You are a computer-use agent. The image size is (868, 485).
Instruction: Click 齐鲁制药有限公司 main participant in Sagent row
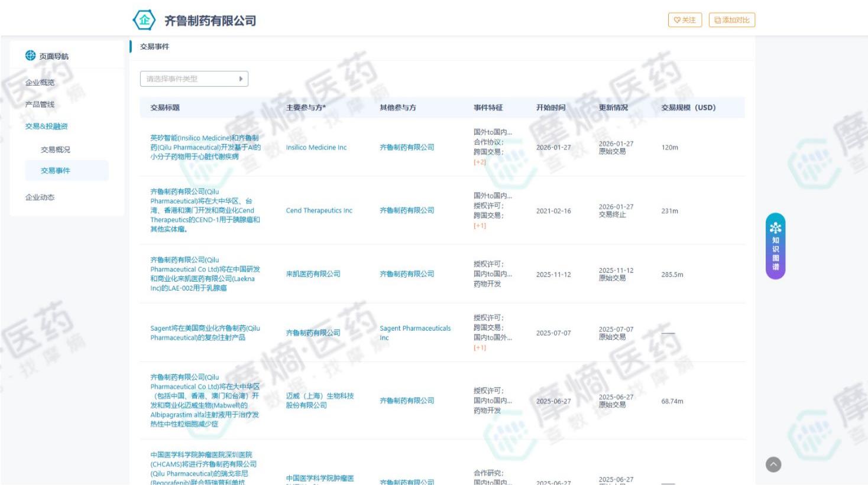(313, 333)
